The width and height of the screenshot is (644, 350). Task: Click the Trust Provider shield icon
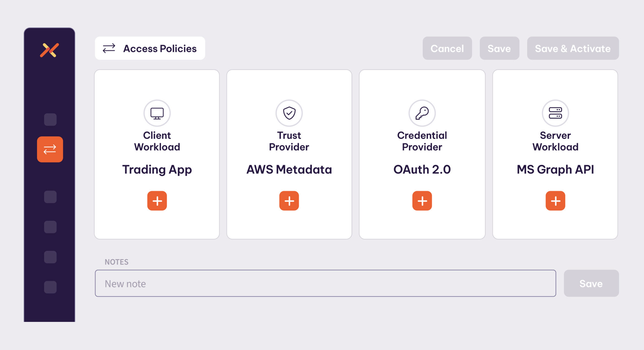tap(289, 113)
